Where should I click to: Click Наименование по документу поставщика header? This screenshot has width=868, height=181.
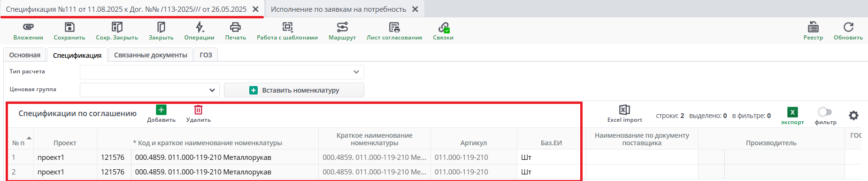pyautogui.click(x=642, y=139)
